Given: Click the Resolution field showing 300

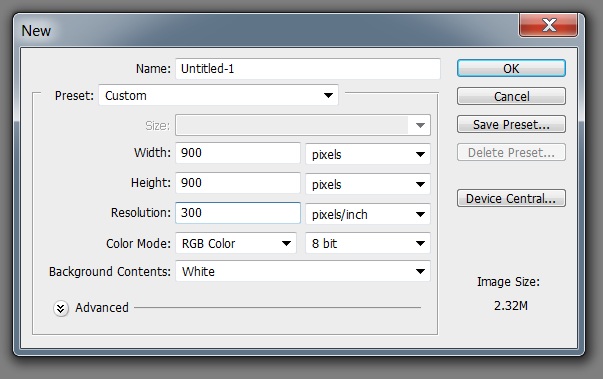Looking at the screenshot, I should point(238,213).
